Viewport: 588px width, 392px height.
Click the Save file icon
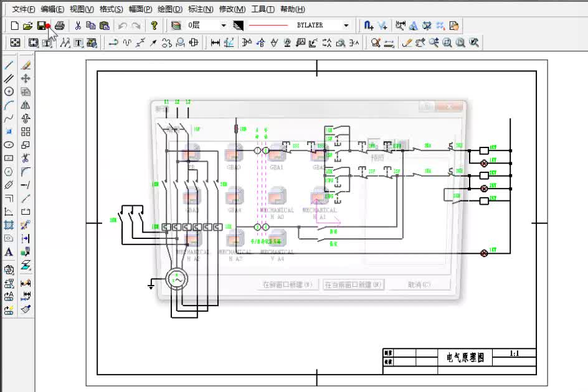pyautogui.click(x=42, y=26)
